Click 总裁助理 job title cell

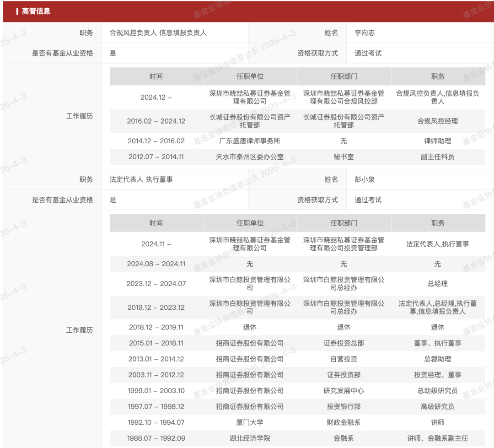point(438,359)
